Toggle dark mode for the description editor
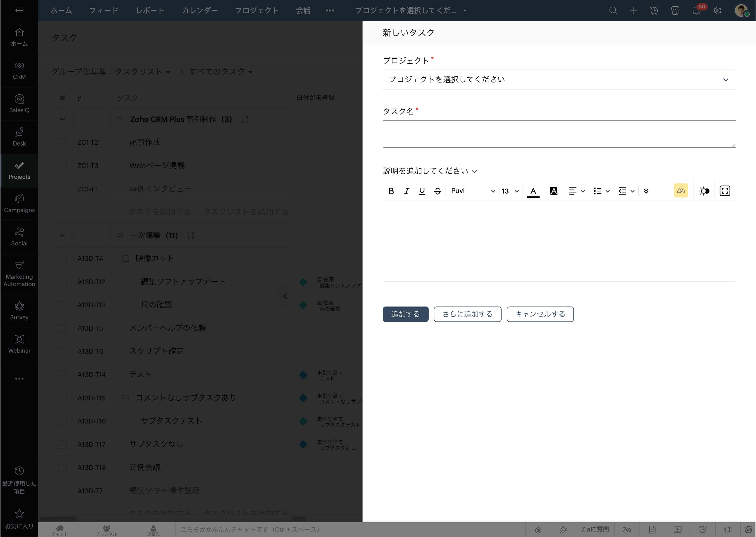 tap(704, 191)
